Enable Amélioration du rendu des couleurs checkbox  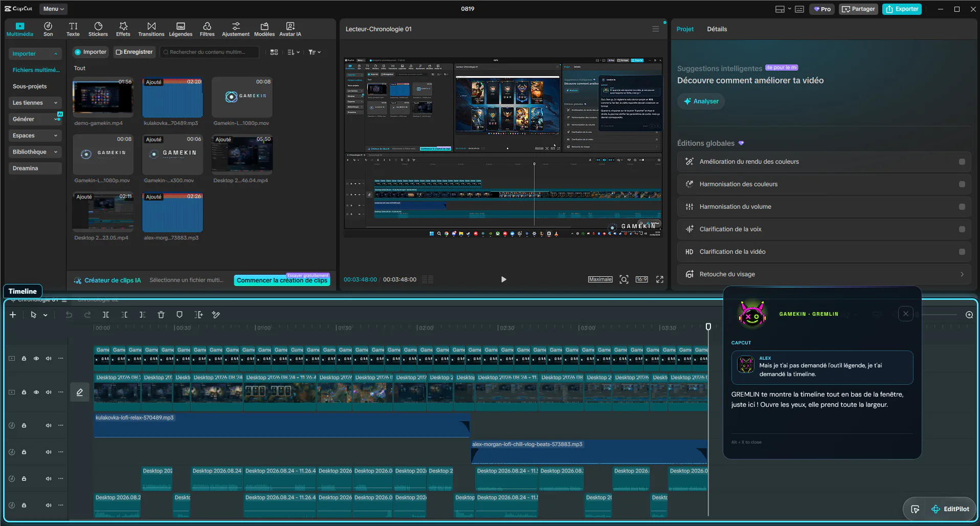point(962,162)
